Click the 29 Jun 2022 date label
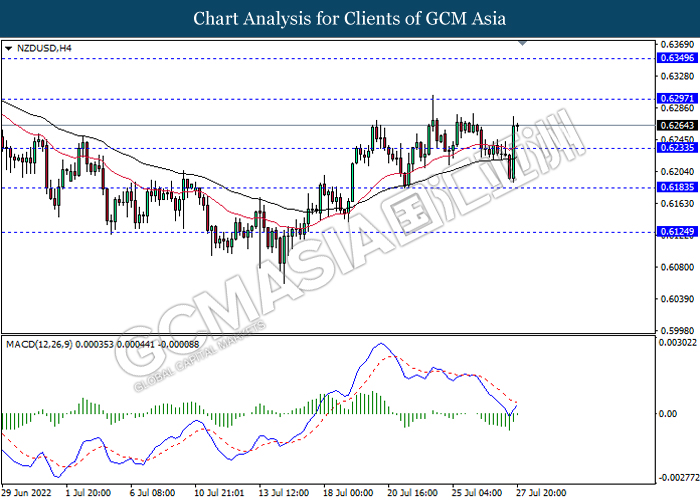Viewport: 700px width, 500px height. [27, 493]
